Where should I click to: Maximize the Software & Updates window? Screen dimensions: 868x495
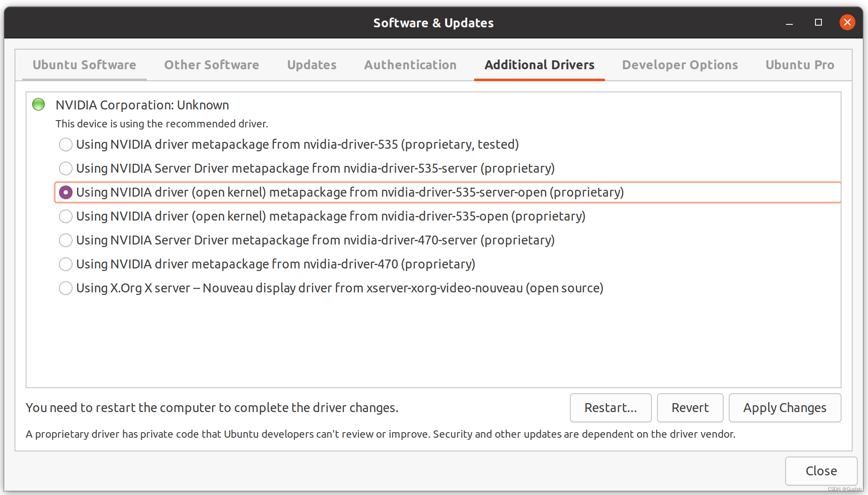click(818, 22)
